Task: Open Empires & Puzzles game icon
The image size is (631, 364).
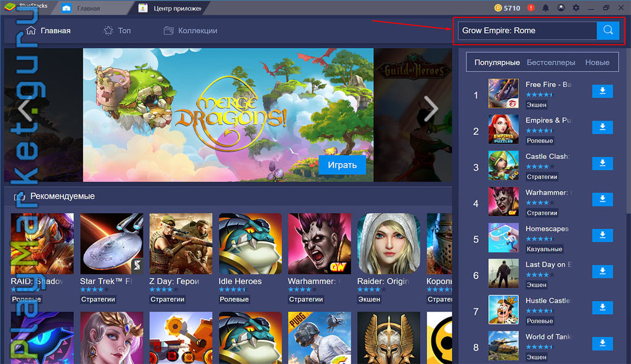Action: pos(503,129)
